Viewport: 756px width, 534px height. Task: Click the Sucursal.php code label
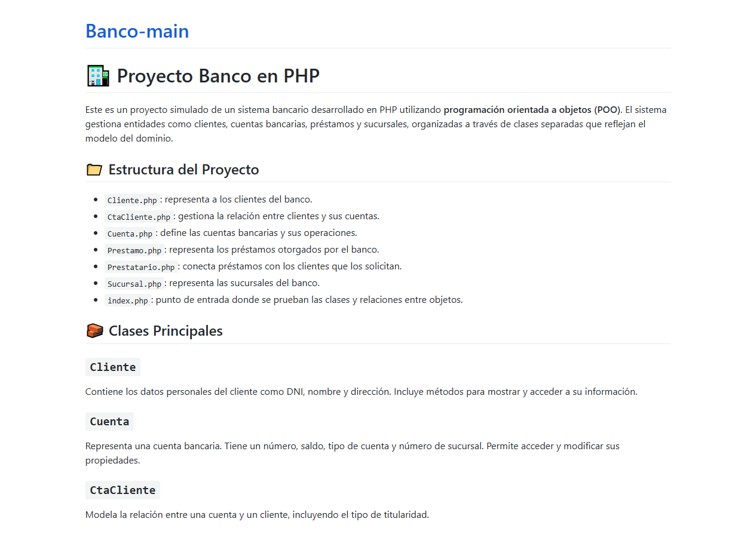click(134, 284)
